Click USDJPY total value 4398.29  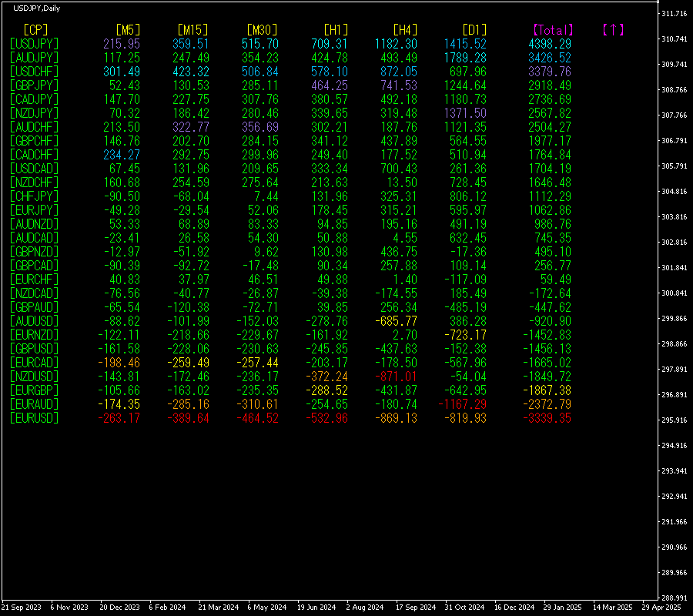(x=550, y=44)
